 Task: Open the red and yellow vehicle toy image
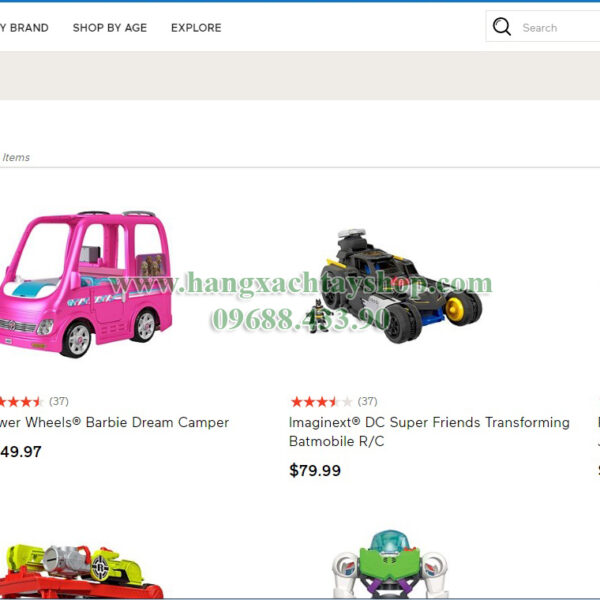point(82,571)
